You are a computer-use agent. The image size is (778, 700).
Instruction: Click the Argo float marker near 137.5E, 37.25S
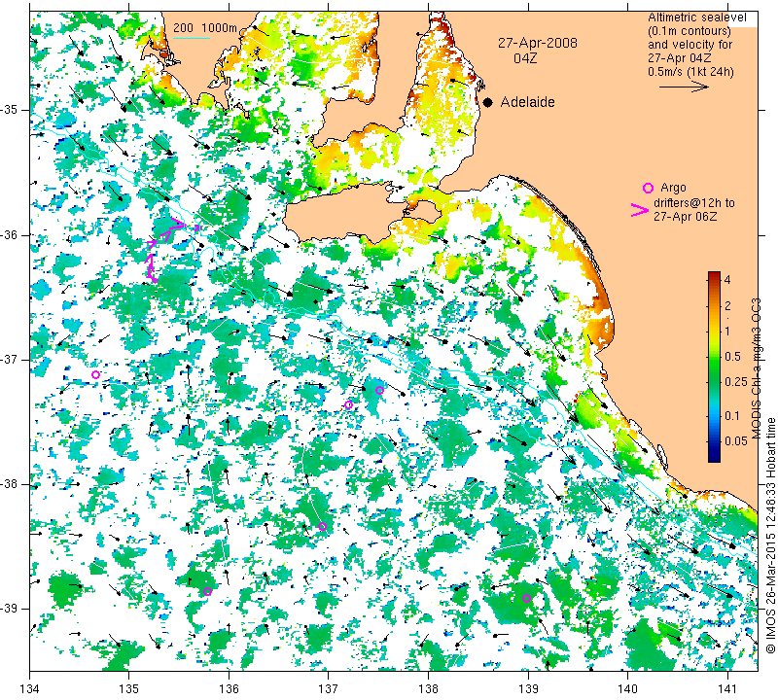[x=379, y=390]
